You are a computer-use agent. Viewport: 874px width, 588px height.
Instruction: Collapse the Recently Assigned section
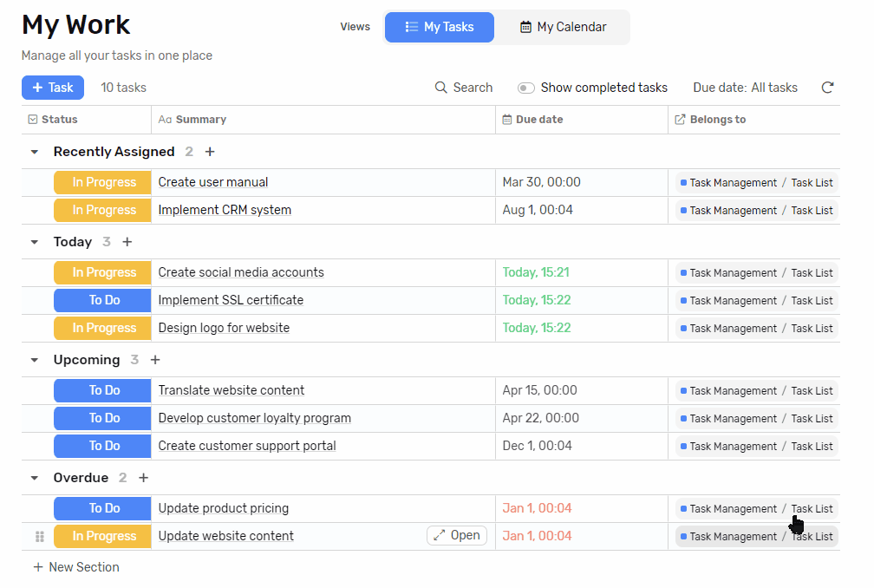click(x=35, y=152)
